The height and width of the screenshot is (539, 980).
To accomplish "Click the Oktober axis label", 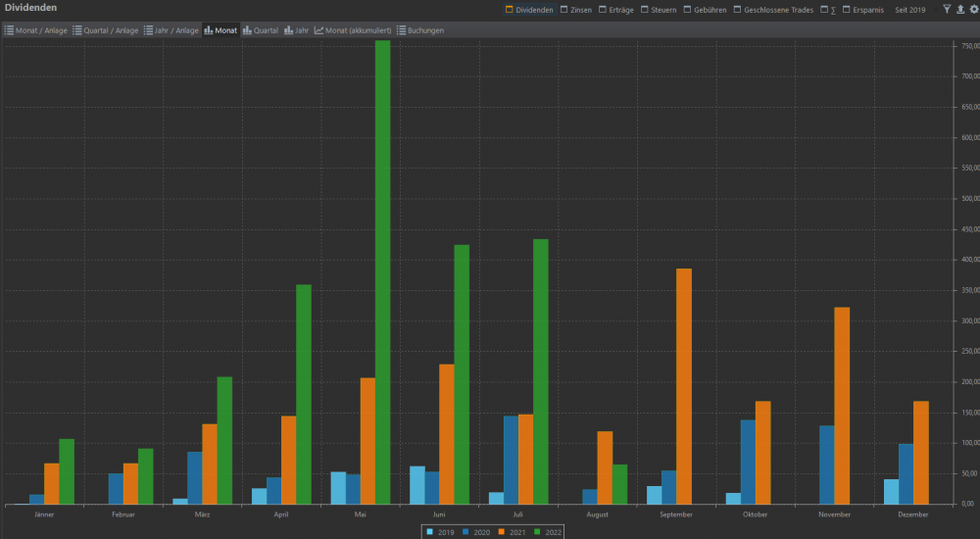I will (755, 514).
